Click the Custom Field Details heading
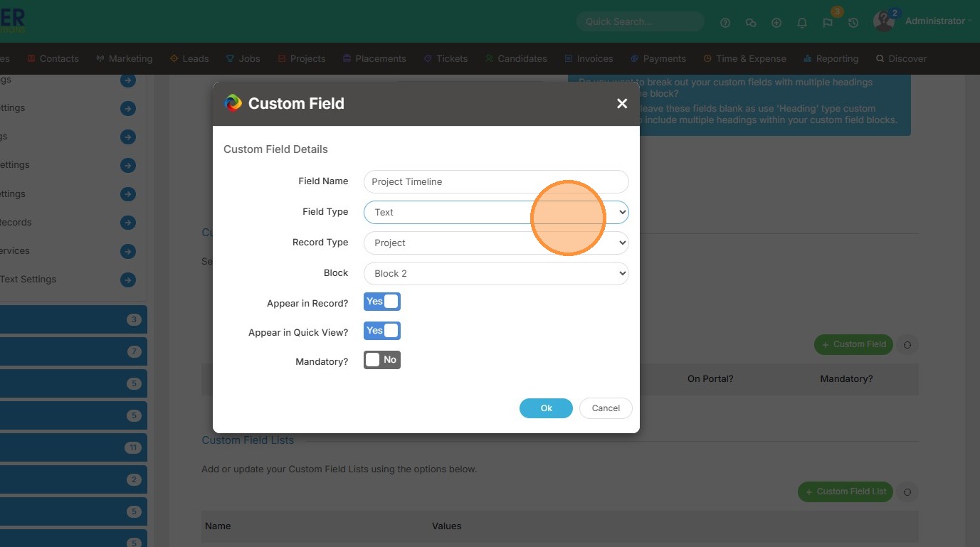The height and width of the screenshot is (547, 980). point(275,149)
